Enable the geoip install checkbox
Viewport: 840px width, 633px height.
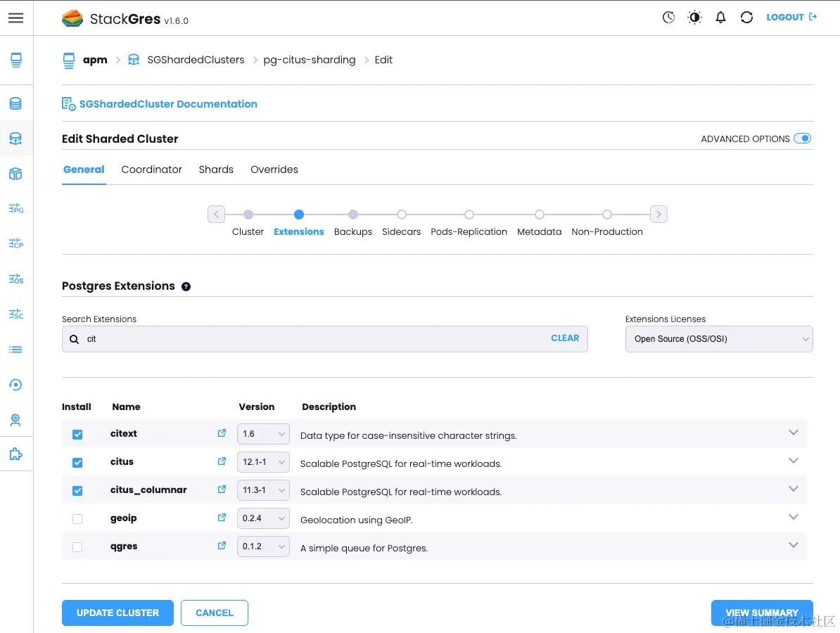[77, 519]
